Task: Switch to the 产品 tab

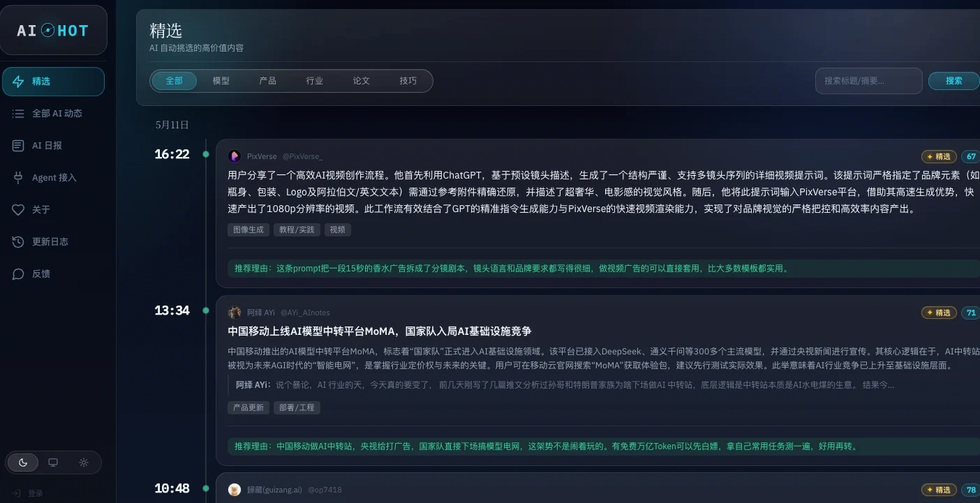Action: [x=268, y=81]
